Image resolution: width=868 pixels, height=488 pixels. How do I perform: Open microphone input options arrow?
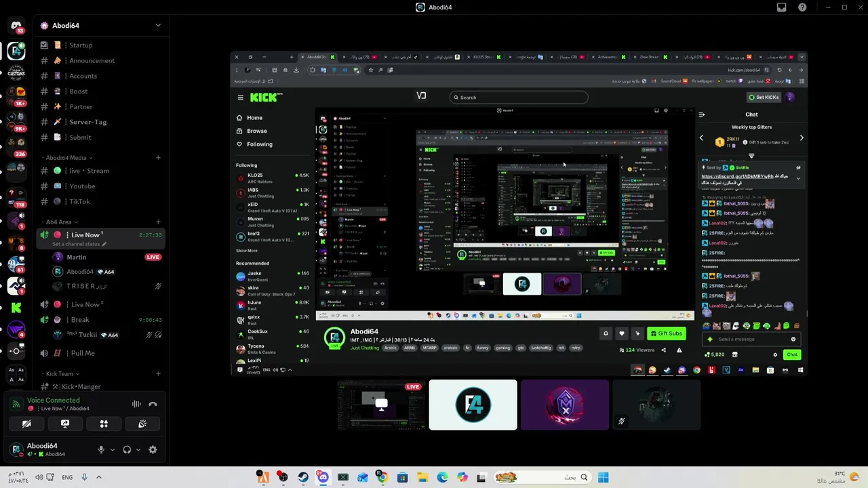(x=112, y=449)
